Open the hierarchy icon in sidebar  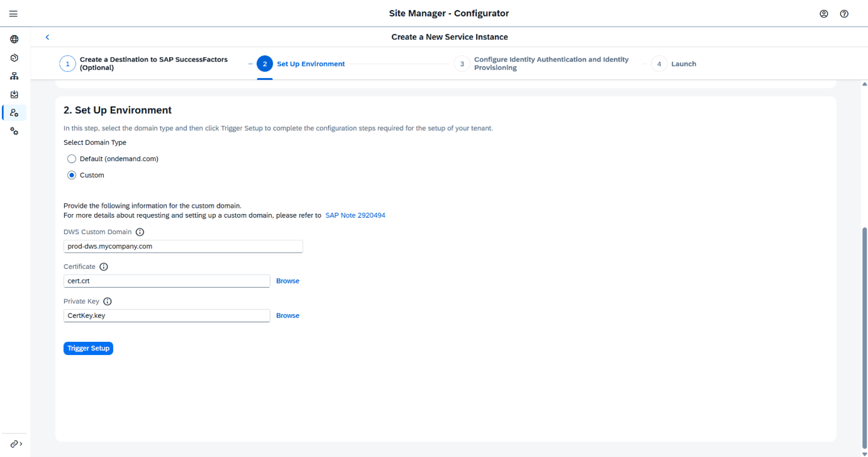point(14,76)
